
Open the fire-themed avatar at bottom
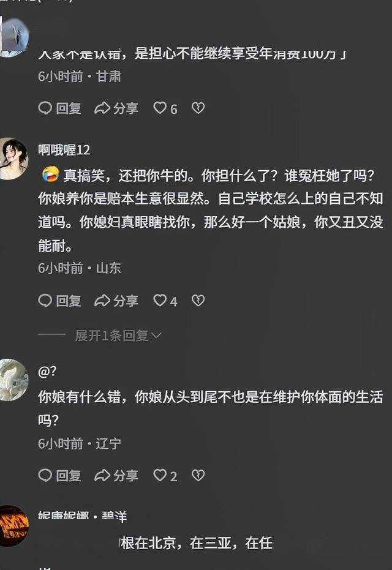pyautogui.click(x=14, y=526)
